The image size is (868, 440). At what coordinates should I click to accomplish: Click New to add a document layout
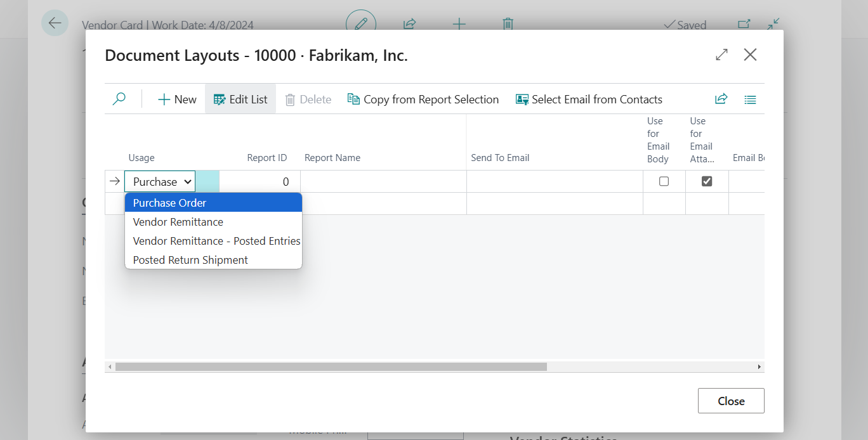(x=176, y=99)
